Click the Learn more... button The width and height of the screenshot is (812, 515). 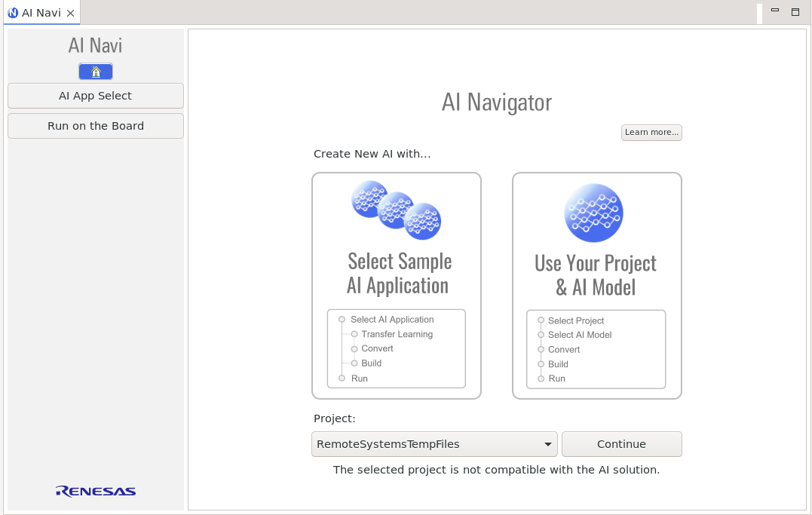tap(651, 133)
